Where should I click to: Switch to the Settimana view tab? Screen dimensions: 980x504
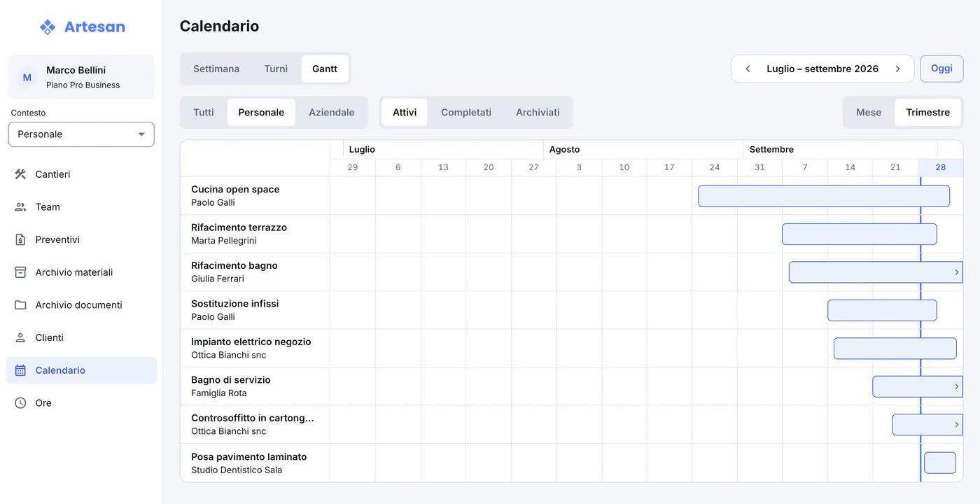click(x=216, y=69)
